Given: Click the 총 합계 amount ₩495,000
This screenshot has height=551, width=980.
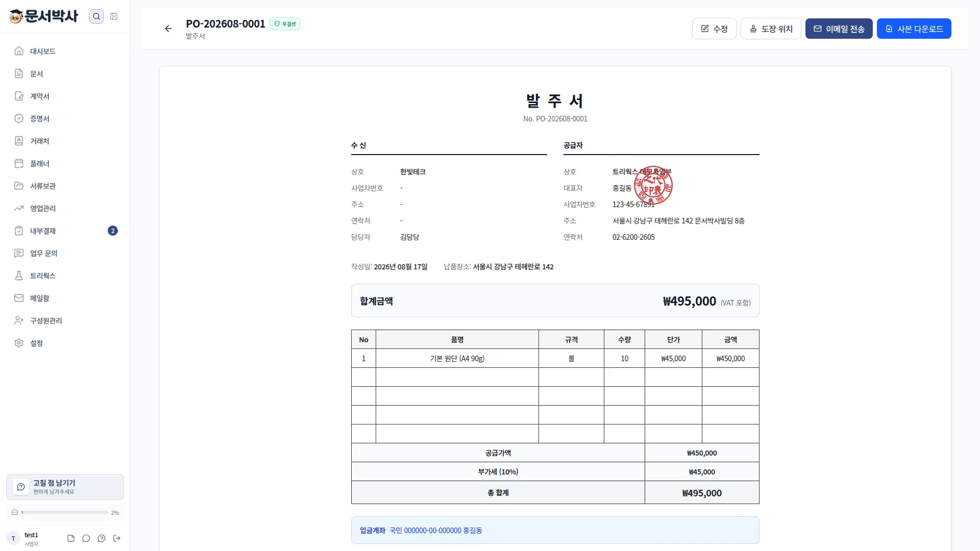Looking at the screenshot, I should click(702, 493).
